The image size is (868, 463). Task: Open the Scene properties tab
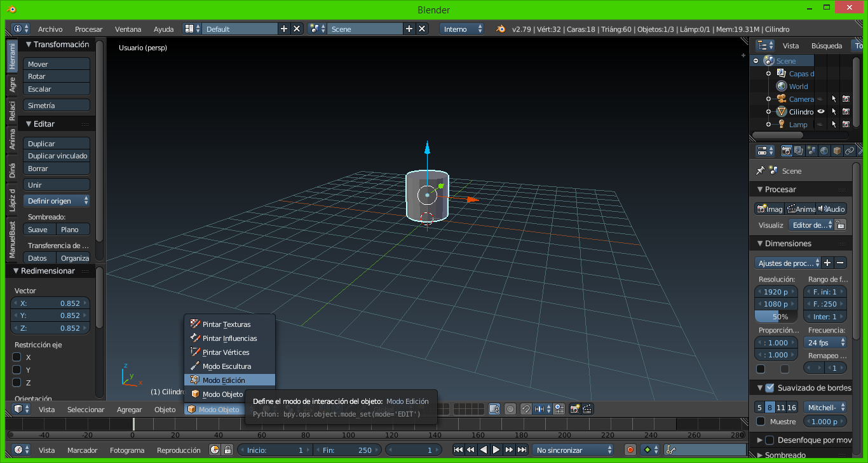(x=811, y=151)
